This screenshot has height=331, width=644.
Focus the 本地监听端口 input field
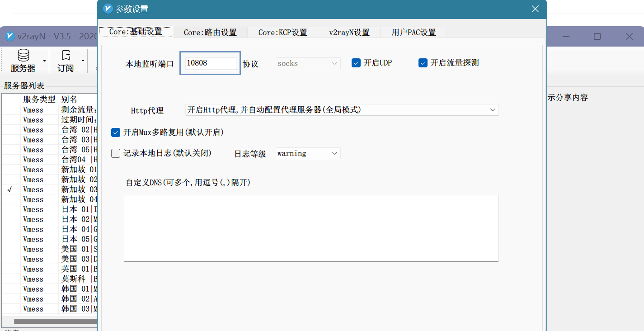point(210,63)
